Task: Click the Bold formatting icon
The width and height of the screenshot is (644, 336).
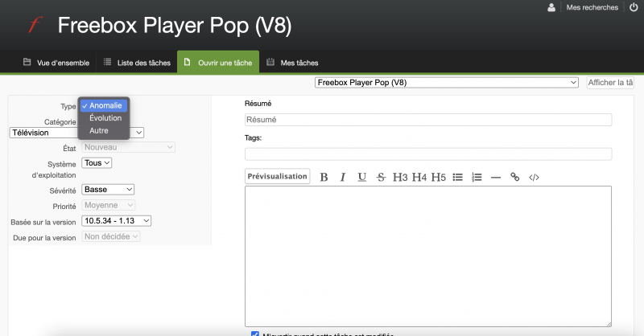Action: [324, 177]
